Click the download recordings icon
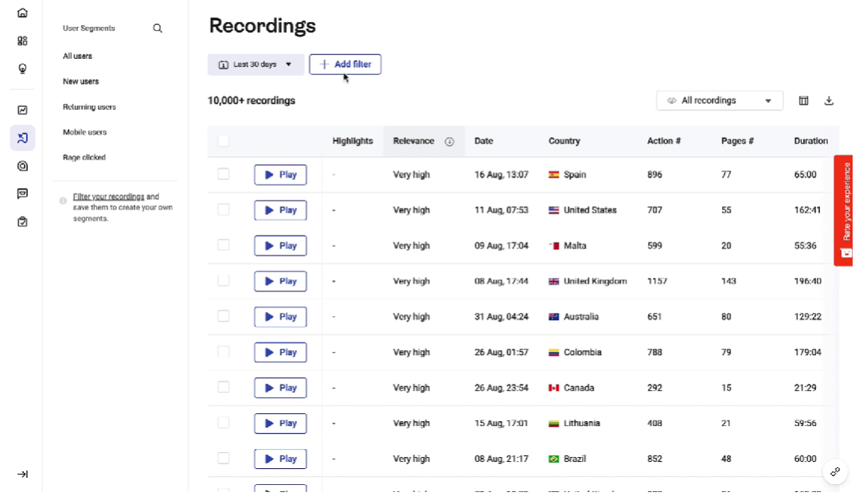 coord(829,101)
